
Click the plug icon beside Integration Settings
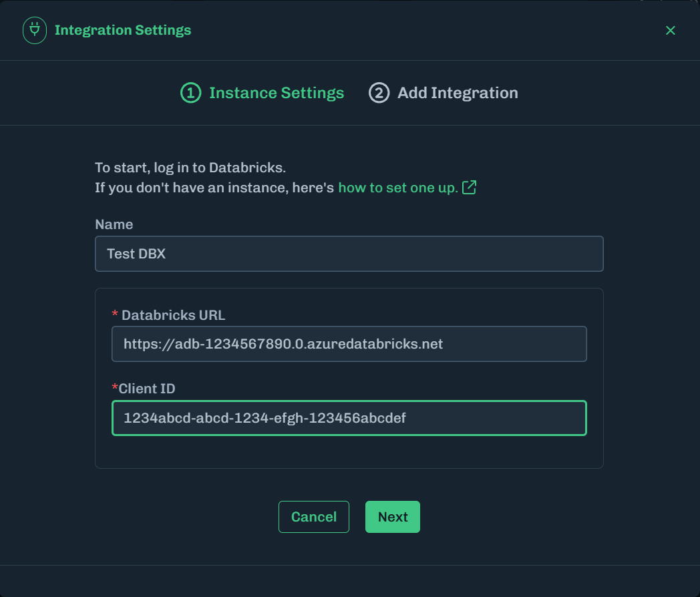click(x=35, y=31)
